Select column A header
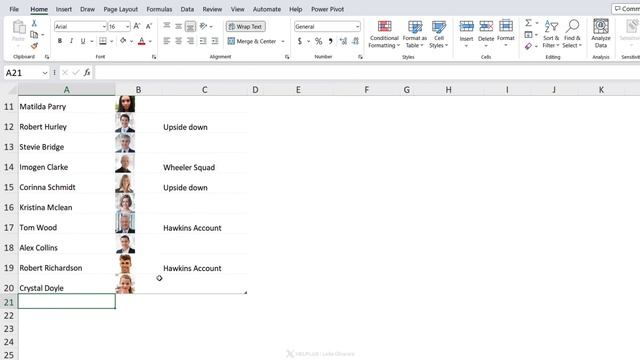 67,90
